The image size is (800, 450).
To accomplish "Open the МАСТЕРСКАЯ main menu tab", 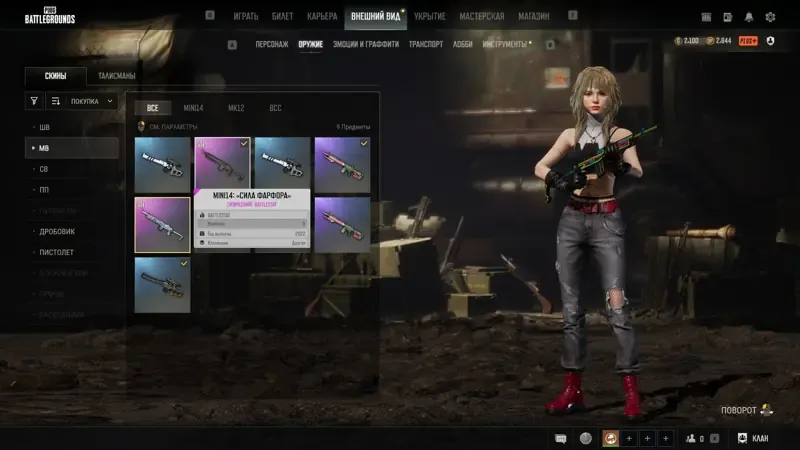I will coord(482,16).
